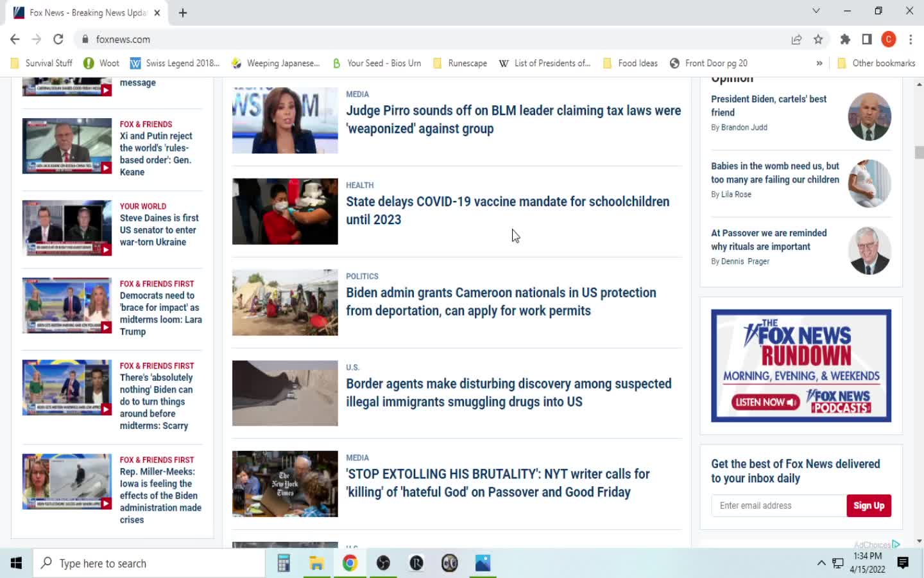924x578 pixels.
Task: Open the Windows Start menu
Action: (16, 563)
